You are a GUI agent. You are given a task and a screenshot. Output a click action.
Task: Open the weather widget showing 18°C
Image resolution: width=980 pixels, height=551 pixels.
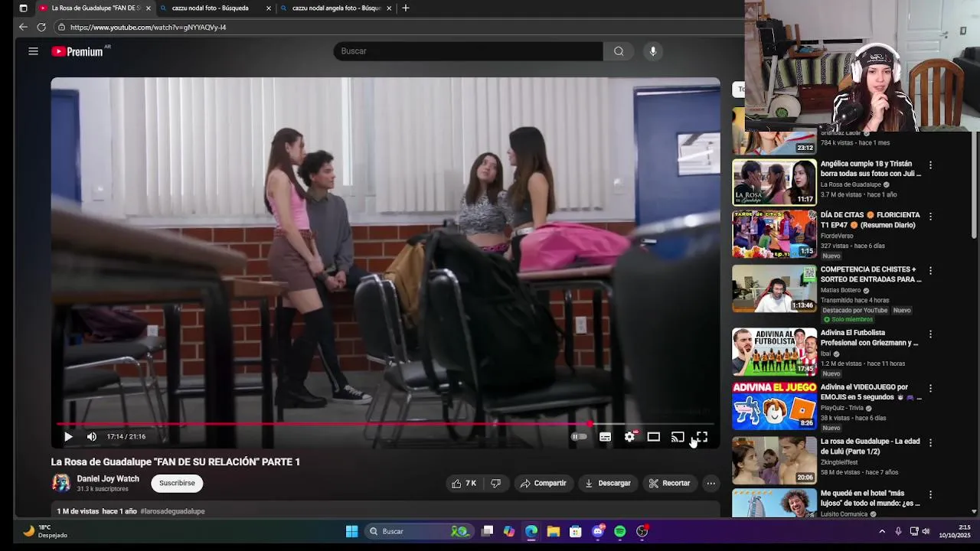pos(46,531)
